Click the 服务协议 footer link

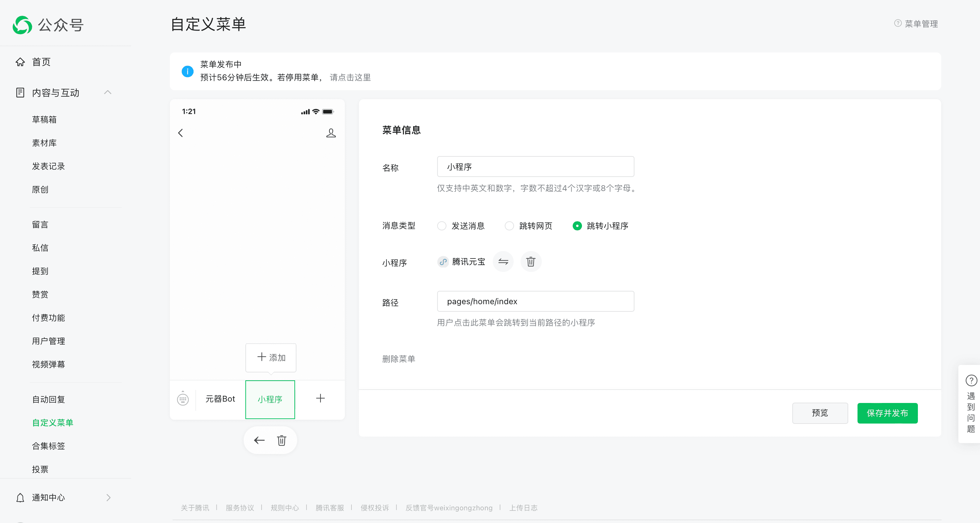pyautogui.click(x=240, y=508)
